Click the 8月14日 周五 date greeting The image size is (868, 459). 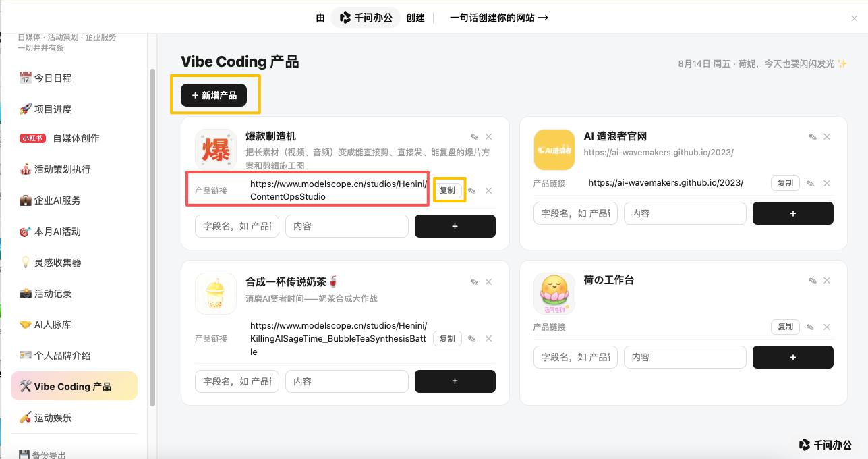[762, 63]
